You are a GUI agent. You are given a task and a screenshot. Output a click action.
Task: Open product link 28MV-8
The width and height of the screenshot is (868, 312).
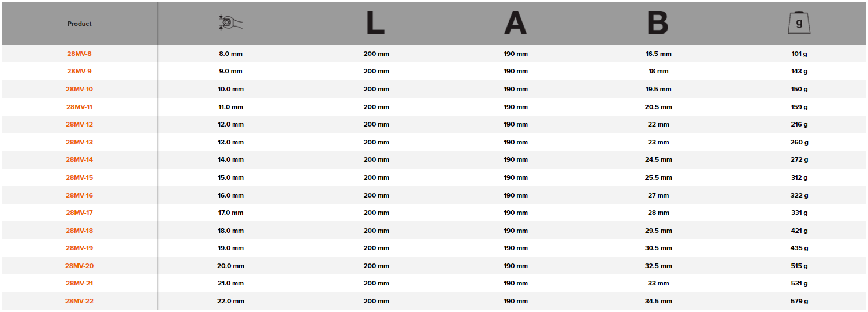[80, 54]
